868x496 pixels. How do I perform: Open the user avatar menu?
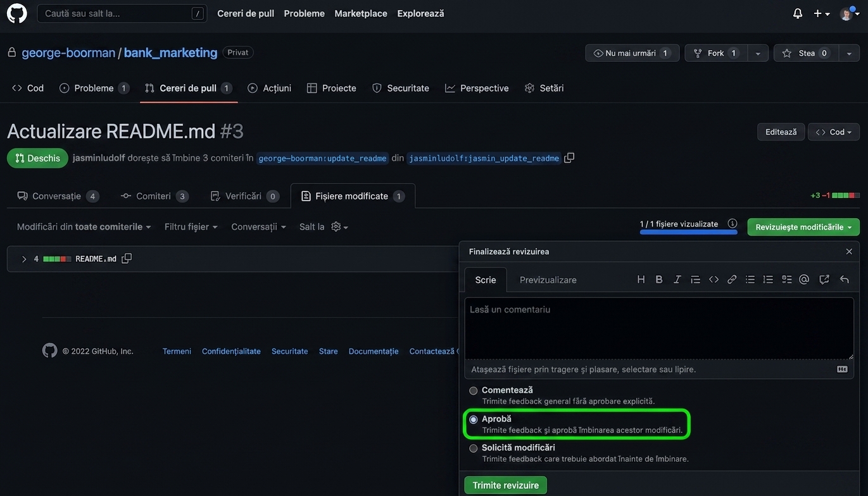pos(850,13)
